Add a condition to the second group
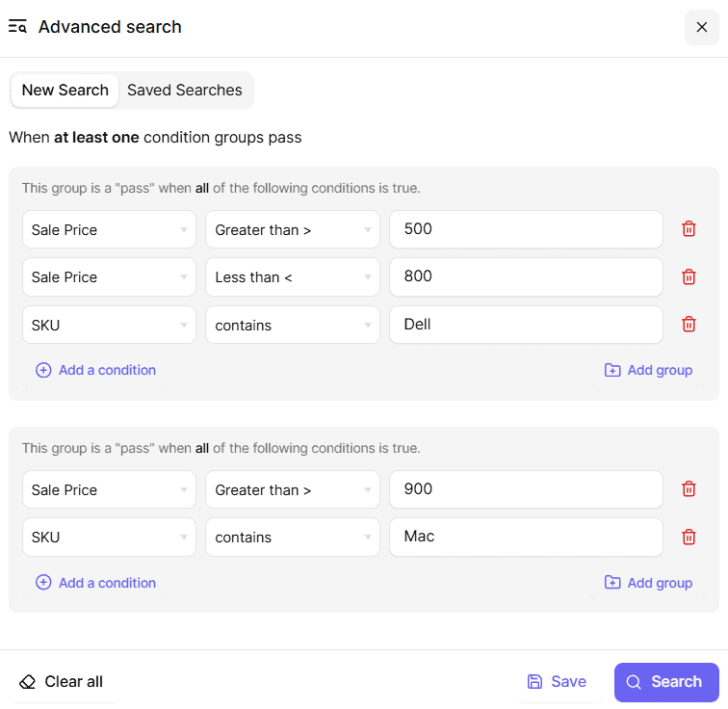This screenshot has width=728, height=709. (95, 583)
